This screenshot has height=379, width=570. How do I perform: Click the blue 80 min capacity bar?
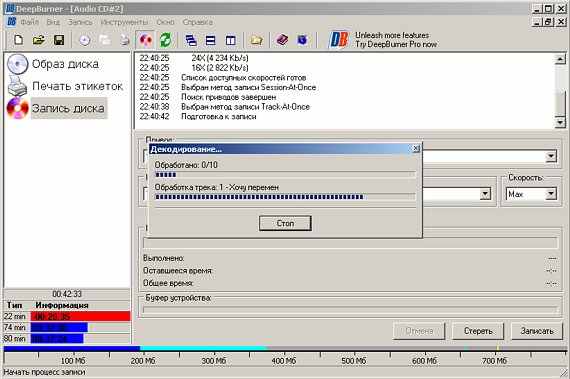[57, 339]
